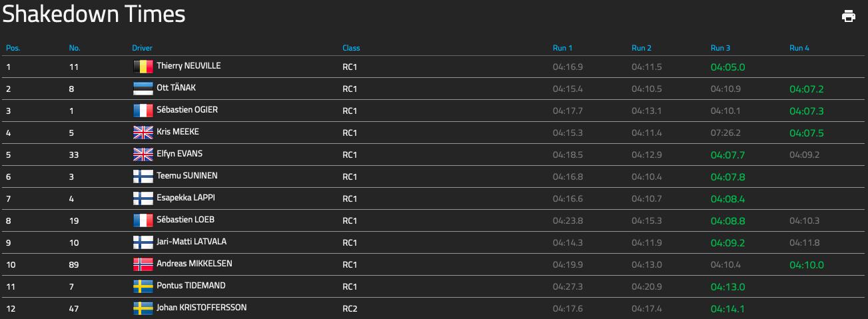Click the Swedish flag beside Pontus TIDEMAND
Viewport: 868px width, 319px height.
point(143,286)
